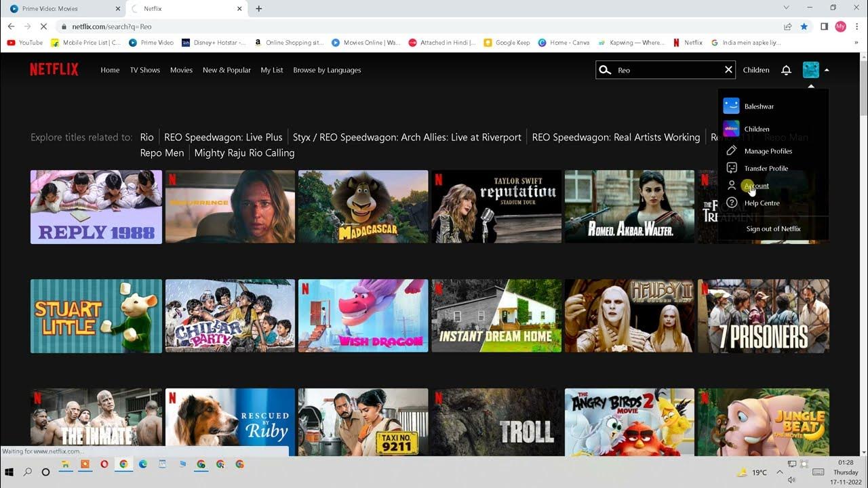Open New & Popular
Viewport: 868px width, 488px height.
pyautogui.click(x=226, y=70)
